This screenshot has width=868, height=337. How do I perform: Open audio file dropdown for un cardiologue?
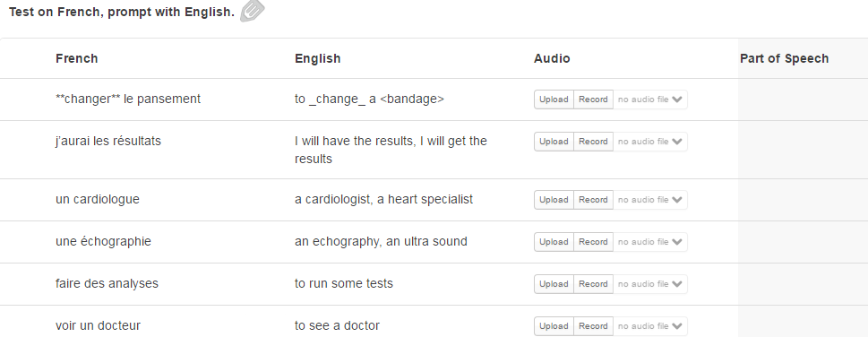[650, 200]
